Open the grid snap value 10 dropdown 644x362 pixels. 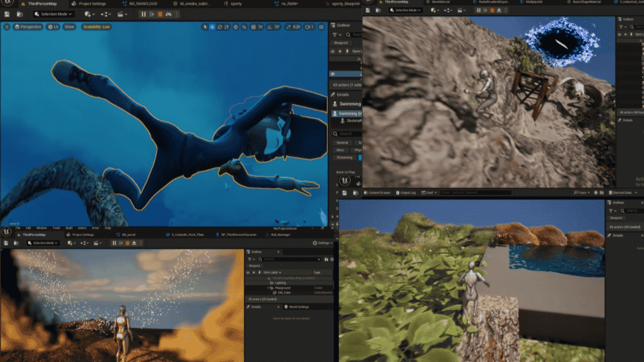tap(260, 27)
